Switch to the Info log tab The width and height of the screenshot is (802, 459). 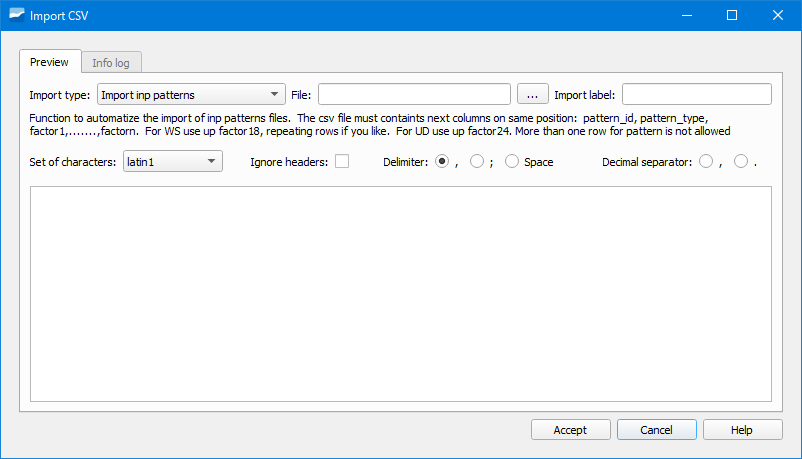[110, 63]
